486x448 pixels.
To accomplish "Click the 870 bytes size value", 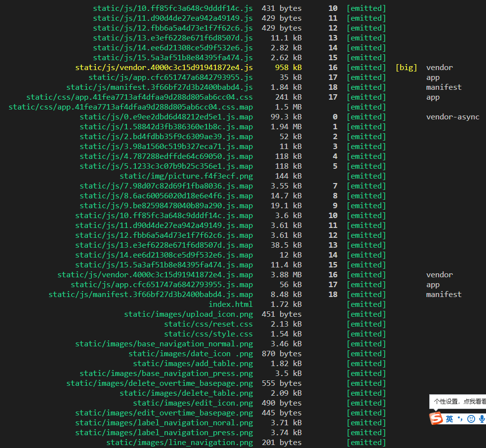I will click(x=282, y=354).
